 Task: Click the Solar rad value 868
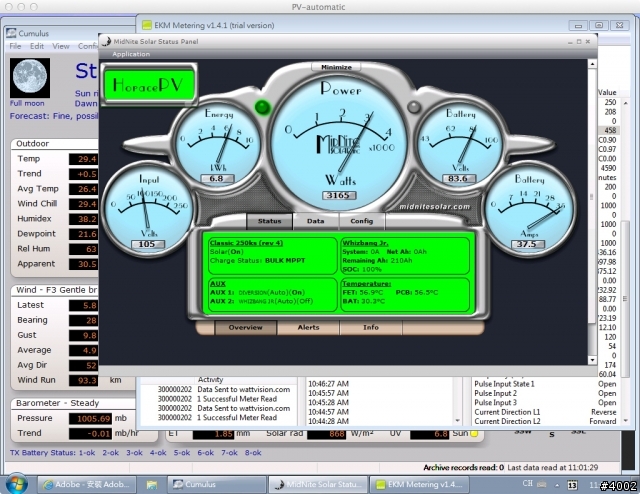tap(327, 434)
